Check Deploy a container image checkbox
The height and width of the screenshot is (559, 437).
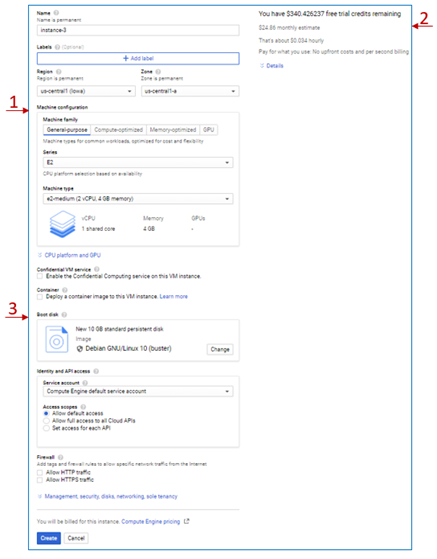click(x=40, y=297)
